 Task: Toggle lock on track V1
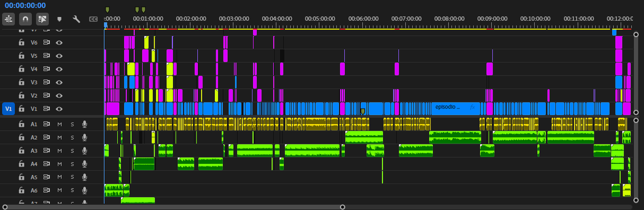pos(21,108)
